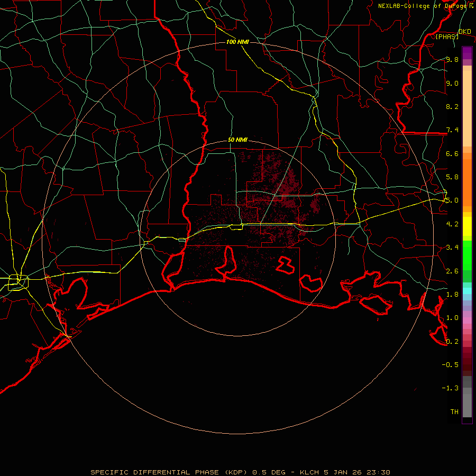The width and height of the screenshot is (476, 476).
Task: Click the Specific Differential Phase title caption
Action: tap(241, 472)
